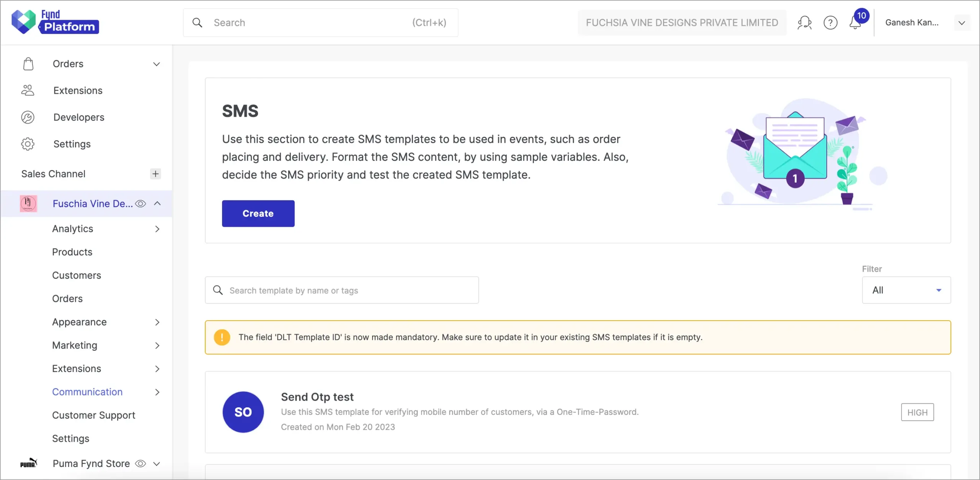Open Developers using the compass icon
980x480 pixels.
point(28,117)
